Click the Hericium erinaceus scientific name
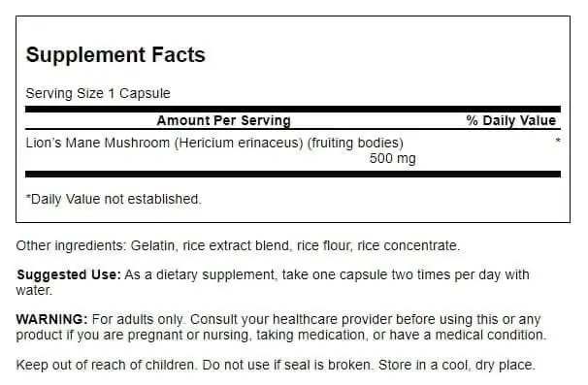588x385 pixels. tap(239, 143)
